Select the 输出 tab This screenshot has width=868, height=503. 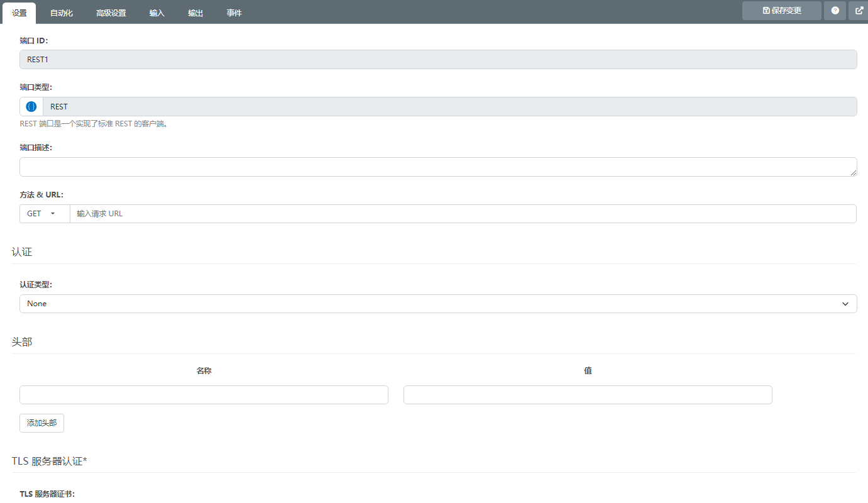(195, 13)
